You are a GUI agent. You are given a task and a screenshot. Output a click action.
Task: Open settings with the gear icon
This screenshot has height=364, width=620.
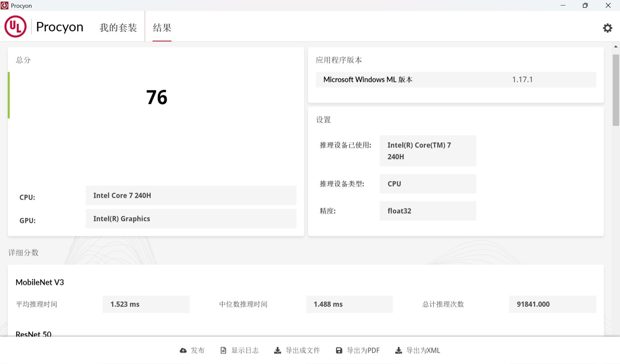pos(607,28)
